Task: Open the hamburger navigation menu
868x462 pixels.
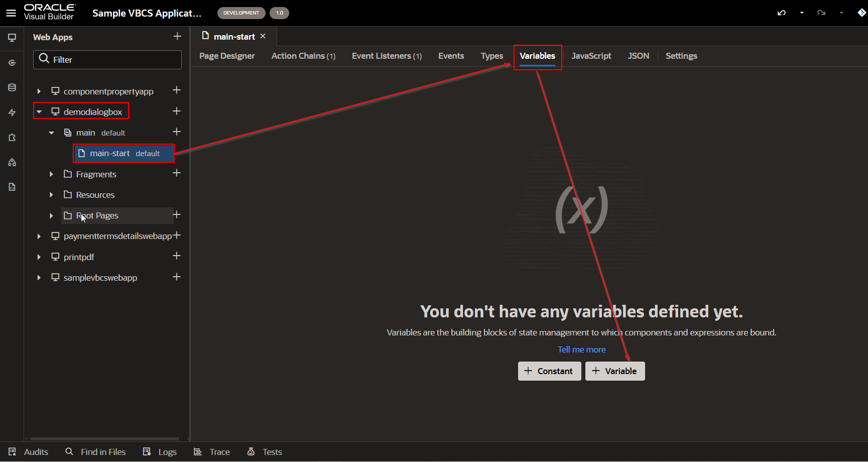Action: tap(11, 13)
